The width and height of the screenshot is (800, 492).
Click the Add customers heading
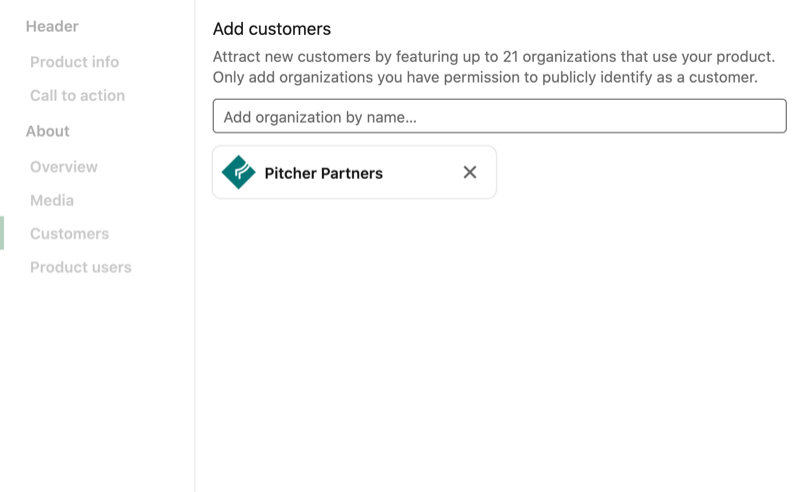pos(272,29)
